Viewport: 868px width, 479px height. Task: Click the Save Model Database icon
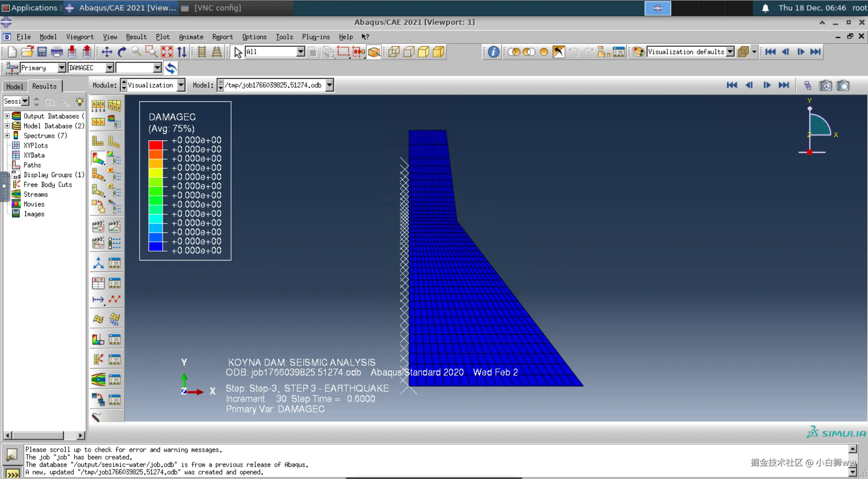pos(42,52)
